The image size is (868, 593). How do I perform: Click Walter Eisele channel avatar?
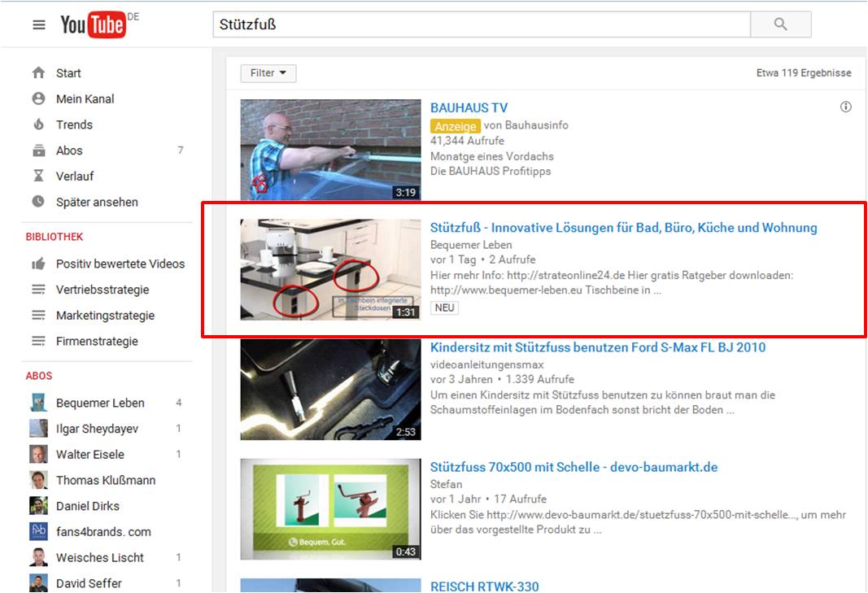[38, 455]
